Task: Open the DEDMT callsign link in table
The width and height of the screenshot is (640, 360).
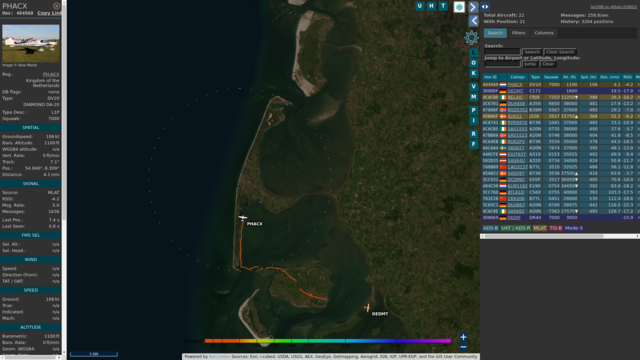Action: point(516,91)
